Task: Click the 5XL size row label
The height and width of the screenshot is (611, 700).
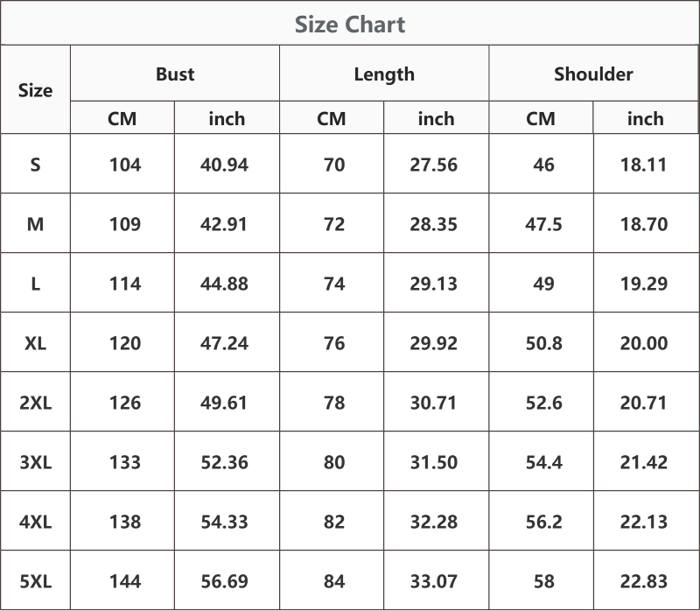Action: pyautogui.click(x=35, y=581)
